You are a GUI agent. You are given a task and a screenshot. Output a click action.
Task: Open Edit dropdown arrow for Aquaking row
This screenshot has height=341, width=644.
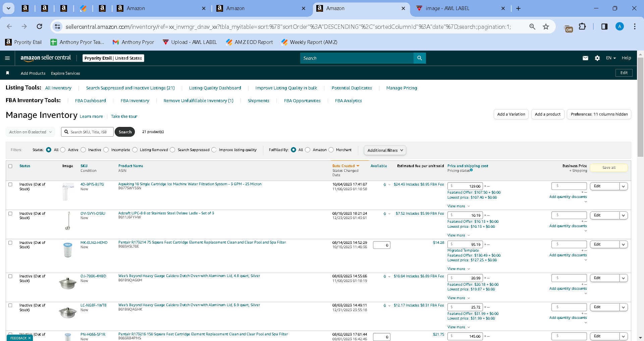tap(623, 186)
